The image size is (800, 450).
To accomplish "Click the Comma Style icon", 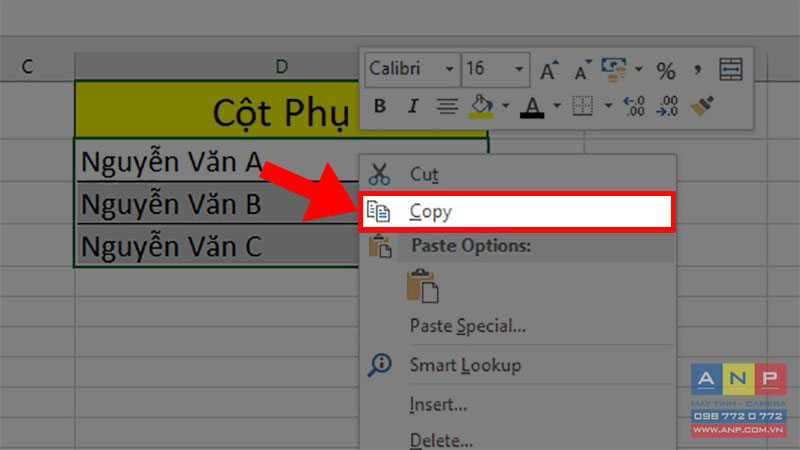I will coord(697,70).
